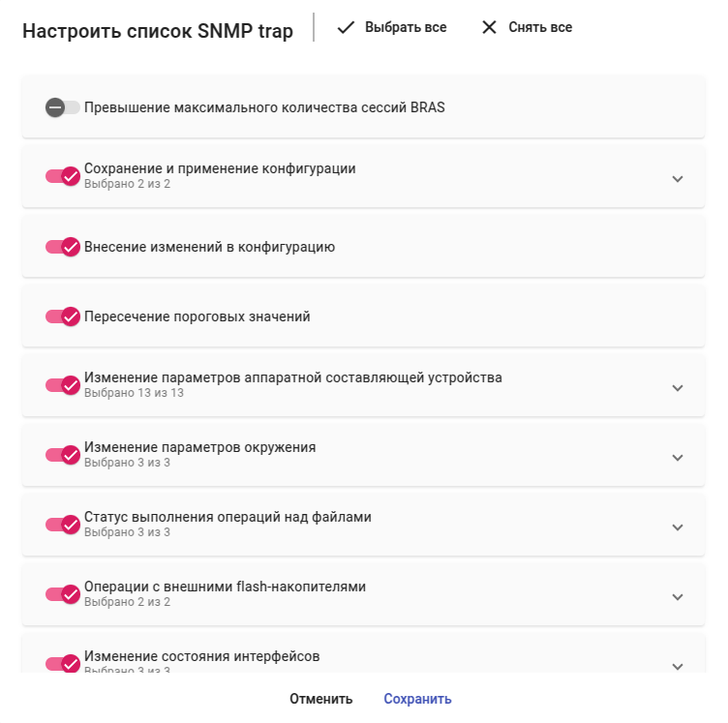The width and height of the screenshot is (728, 723).
Task: Toggle Изменение состояния интерфейсов switch
Action: (x=62, y=663)
